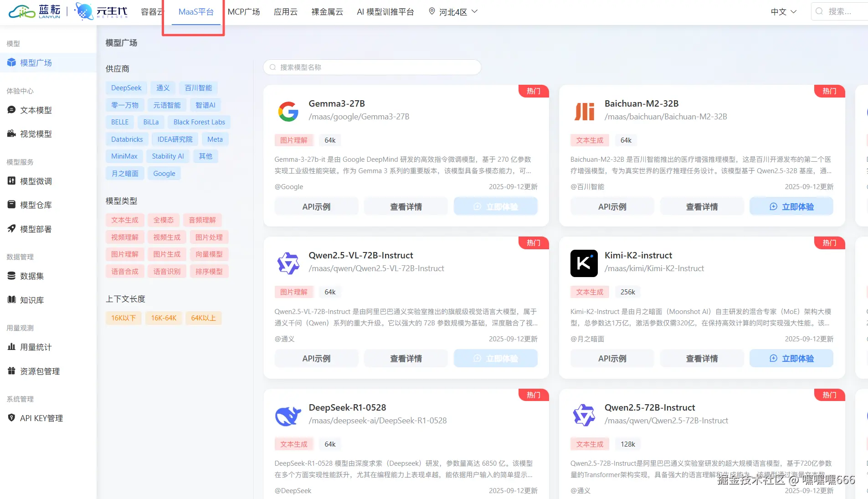
Task: Click the Qwen2.5-72B-Instruct model title
Action: click(x=650, y=407)
